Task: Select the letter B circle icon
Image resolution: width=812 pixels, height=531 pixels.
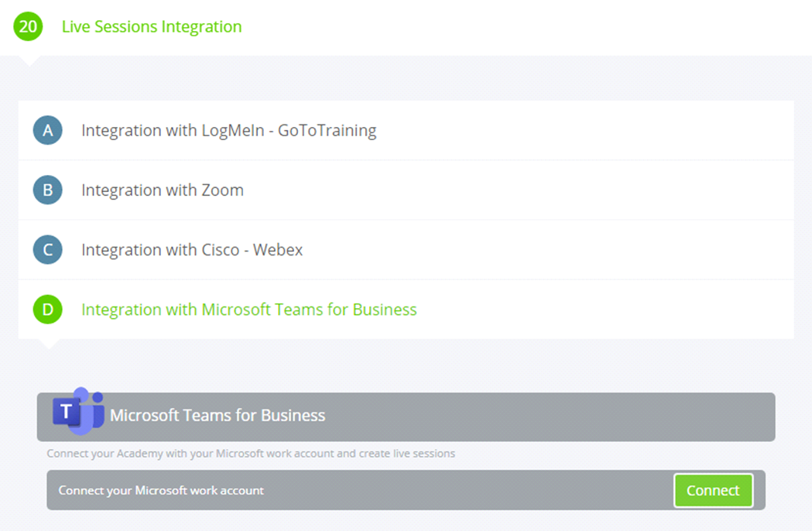Action: click(x=48, y=190)
